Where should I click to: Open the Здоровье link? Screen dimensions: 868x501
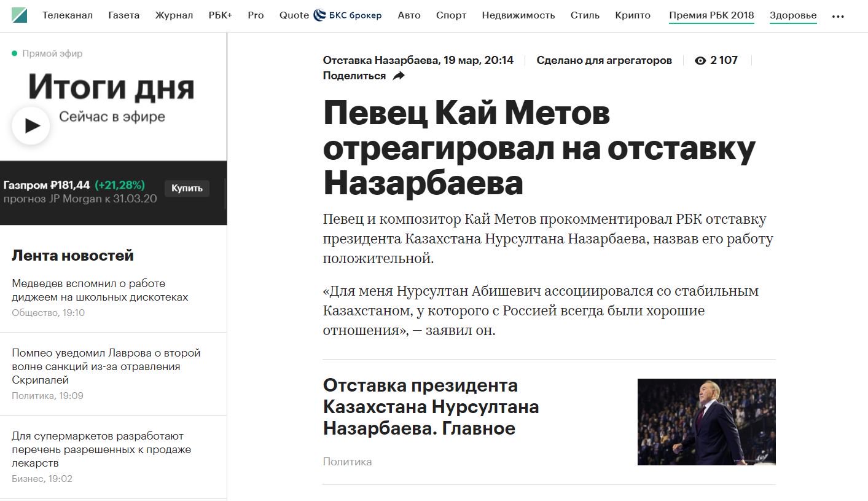coord(793,15)
